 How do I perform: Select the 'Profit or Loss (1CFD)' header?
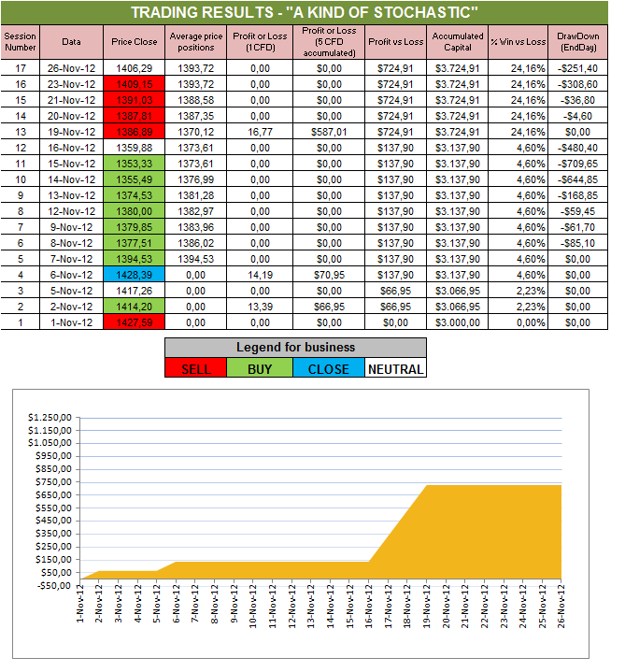pyautogui.click(x=260, y=42)
